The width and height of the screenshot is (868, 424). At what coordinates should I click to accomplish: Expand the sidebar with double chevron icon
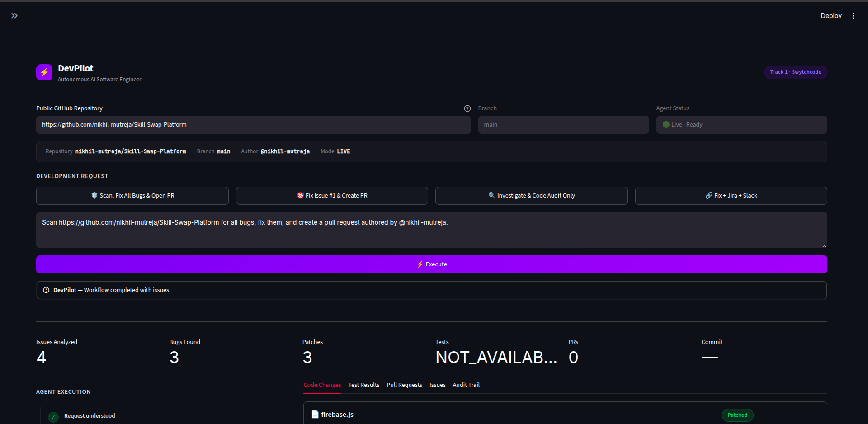point(14,16)
